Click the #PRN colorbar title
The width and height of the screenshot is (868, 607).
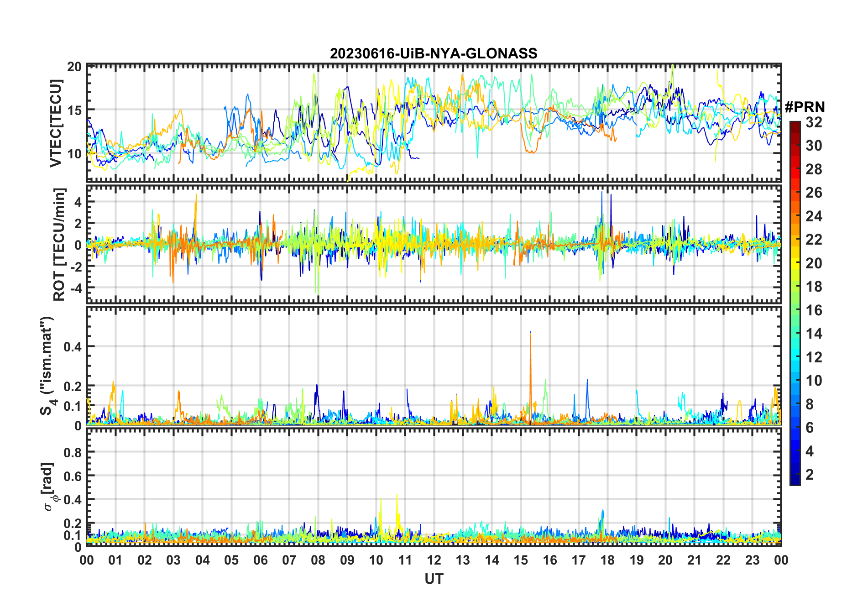tap(805, 107)
